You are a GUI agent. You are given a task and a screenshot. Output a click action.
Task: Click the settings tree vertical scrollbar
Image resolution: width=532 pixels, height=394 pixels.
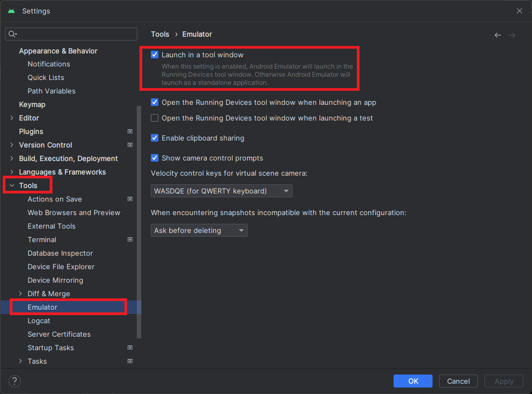pyautogui.click(x=139, y=222)
